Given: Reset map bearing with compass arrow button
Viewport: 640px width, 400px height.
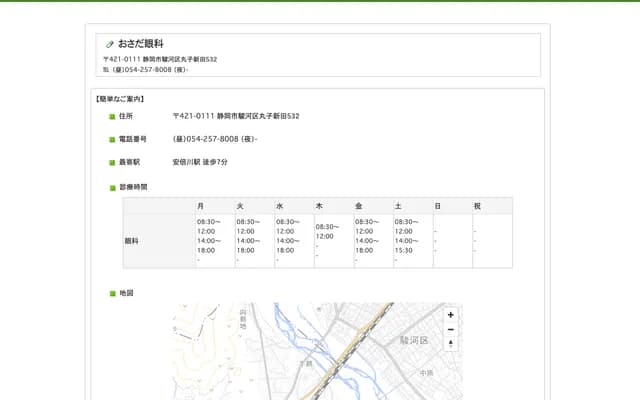Looking at the screenshot, I should [450, 344].
